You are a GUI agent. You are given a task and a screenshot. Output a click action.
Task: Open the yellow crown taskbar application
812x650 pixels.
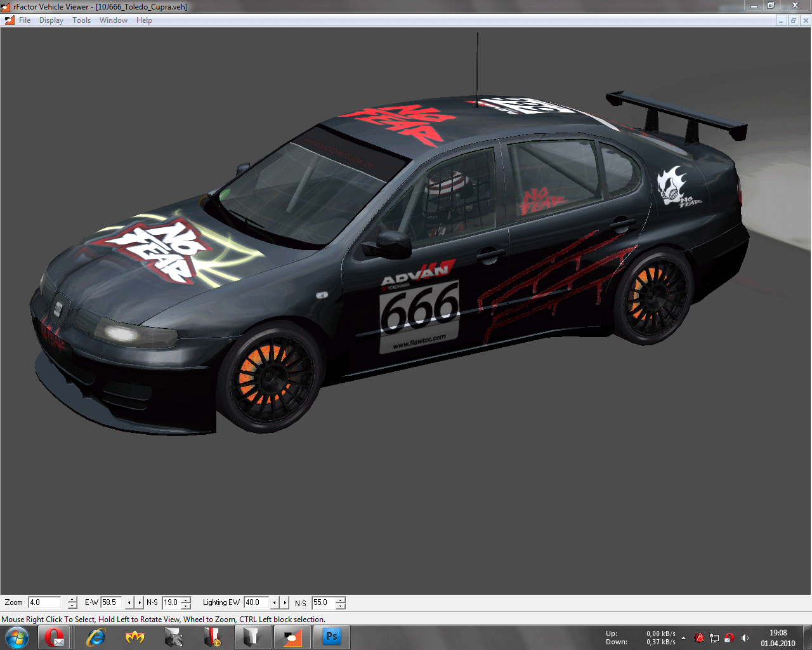134,637
